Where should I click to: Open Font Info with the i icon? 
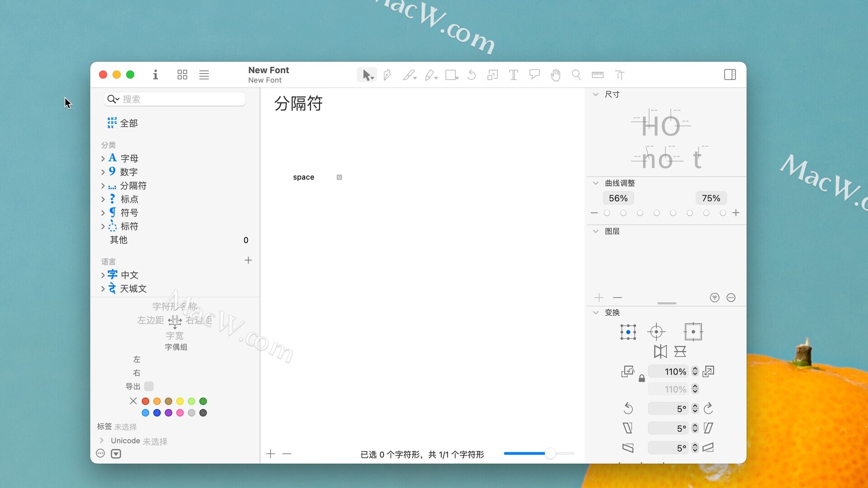point(156,75)
